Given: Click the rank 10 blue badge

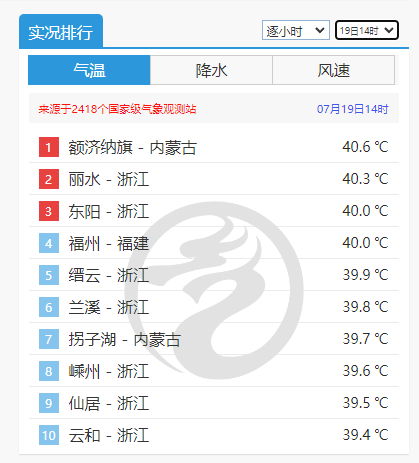Looking at the screenshot, I should (x=49, y=435).
